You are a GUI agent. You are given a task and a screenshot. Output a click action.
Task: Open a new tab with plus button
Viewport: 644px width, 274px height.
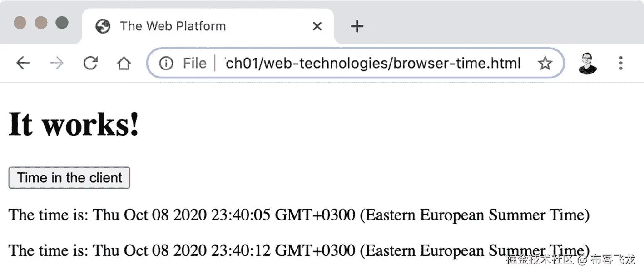coord(357,26)
